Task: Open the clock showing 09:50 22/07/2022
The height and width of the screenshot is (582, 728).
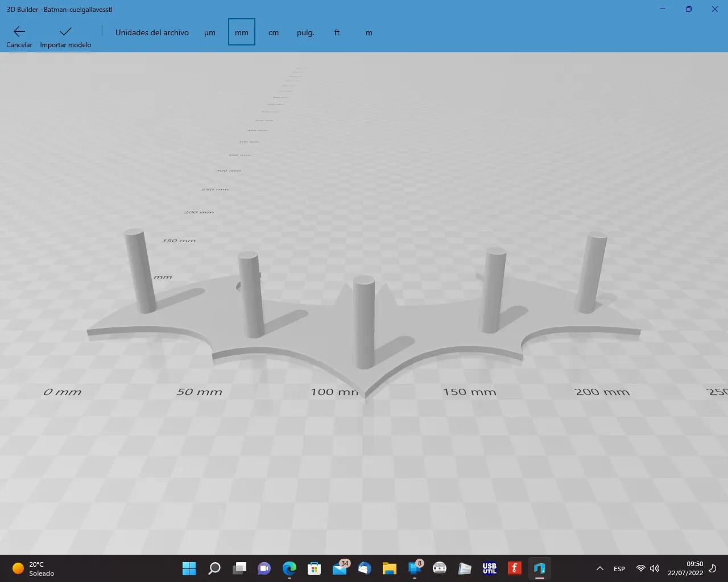Action: [x=685, y=568]
